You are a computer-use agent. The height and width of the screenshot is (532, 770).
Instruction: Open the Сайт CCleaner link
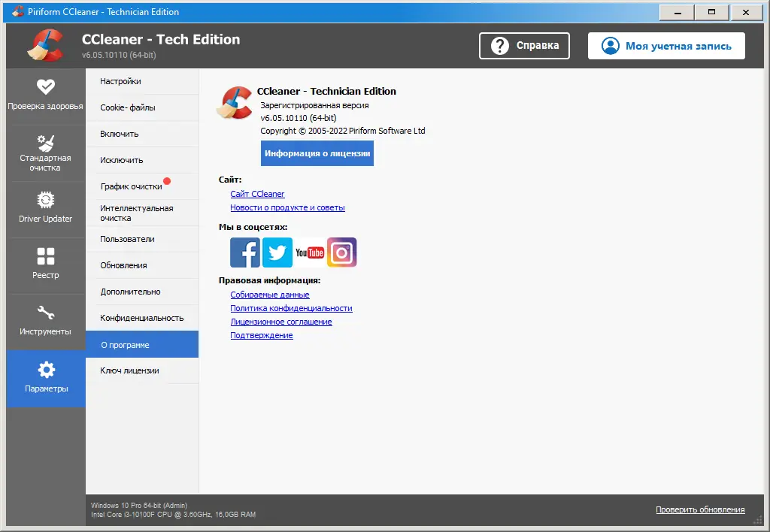(257, 194)
